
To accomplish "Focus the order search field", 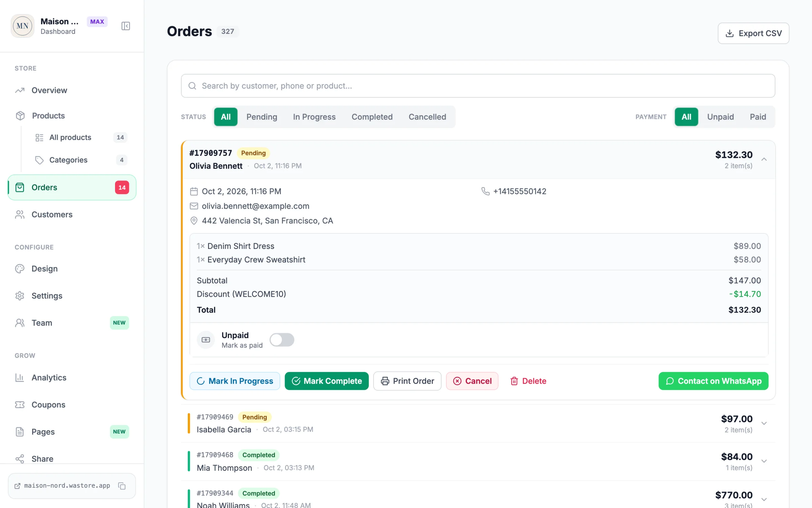I will coord(478,86).
